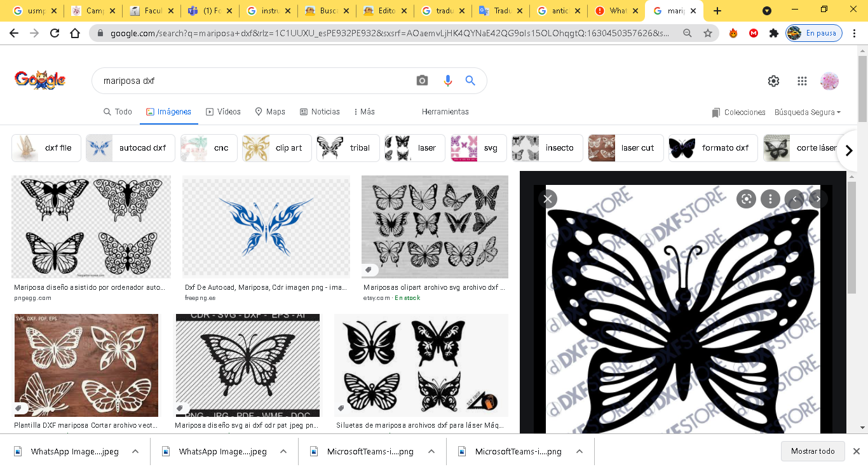Switch to Todo results tab
The image size is (868, 469).
(x=118, y=112)
